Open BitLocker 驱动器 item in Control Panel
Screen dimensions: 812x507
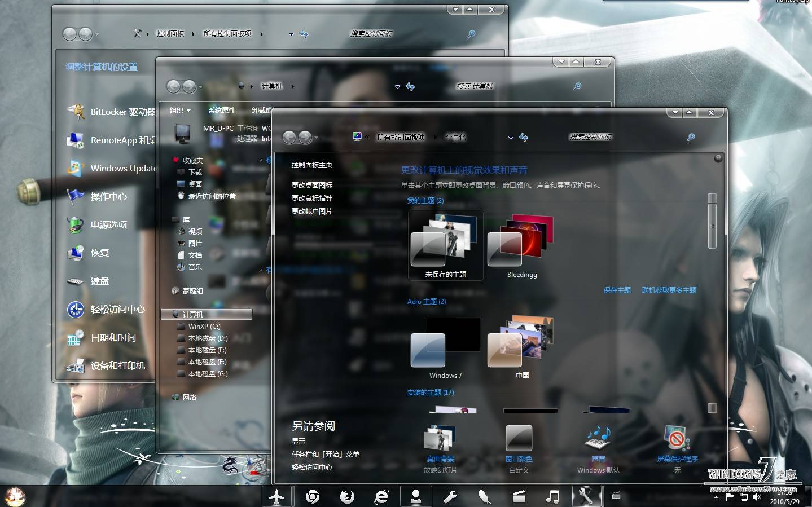click(x=111, y=112)
